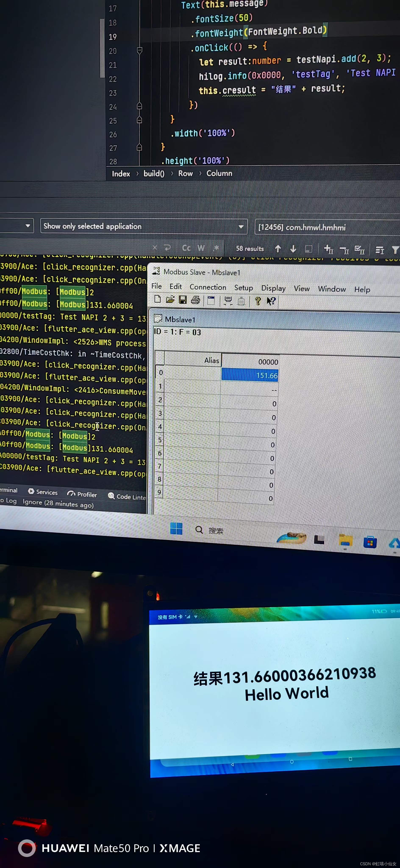Toggle Regex (.*) in the log search

coord(216,248)
